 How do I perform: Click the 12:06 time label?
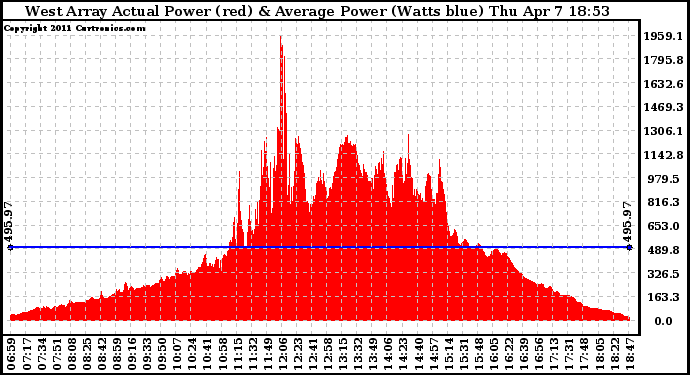[283, 354]
